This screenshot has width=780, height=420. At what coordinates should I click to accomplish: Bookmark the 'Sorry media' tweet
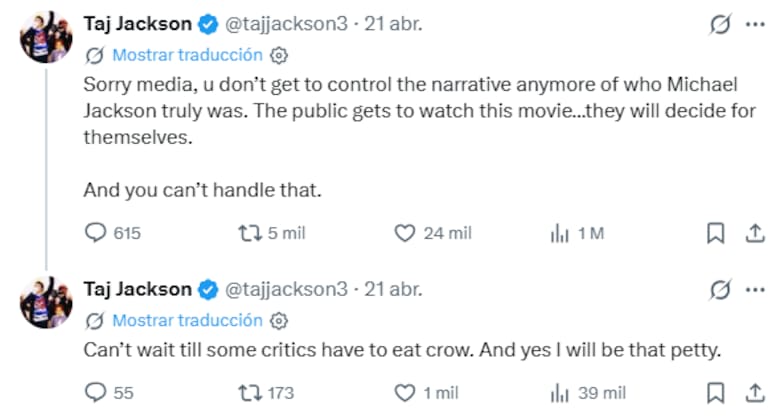click(716, 233)
